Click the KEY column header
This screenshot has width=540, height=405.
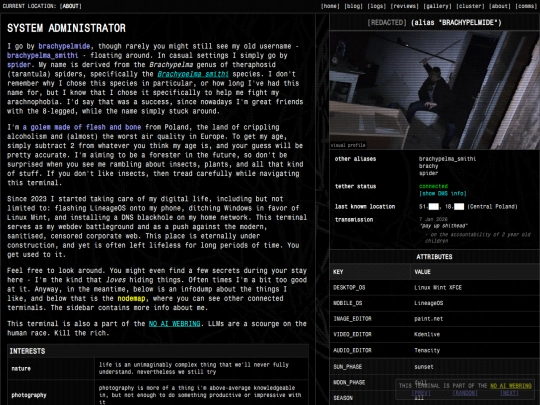(x=338, y=272)
